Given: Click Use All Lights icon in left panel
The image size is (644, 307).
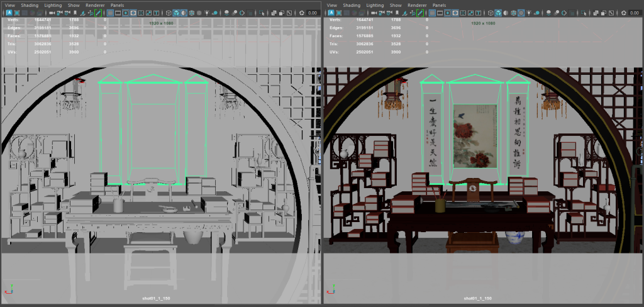Looking at the screenshot, I should click(207, 13).
